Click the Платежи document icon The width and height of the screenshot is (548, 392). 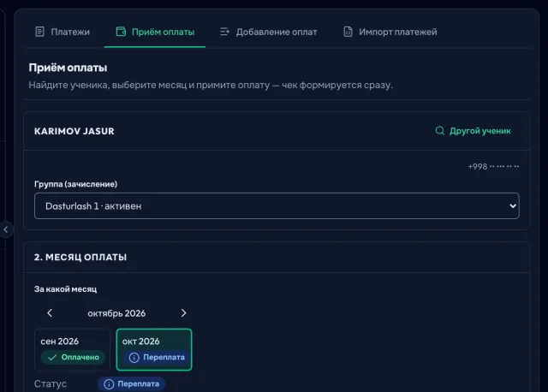pyautogui.click(x=40, y=32)
